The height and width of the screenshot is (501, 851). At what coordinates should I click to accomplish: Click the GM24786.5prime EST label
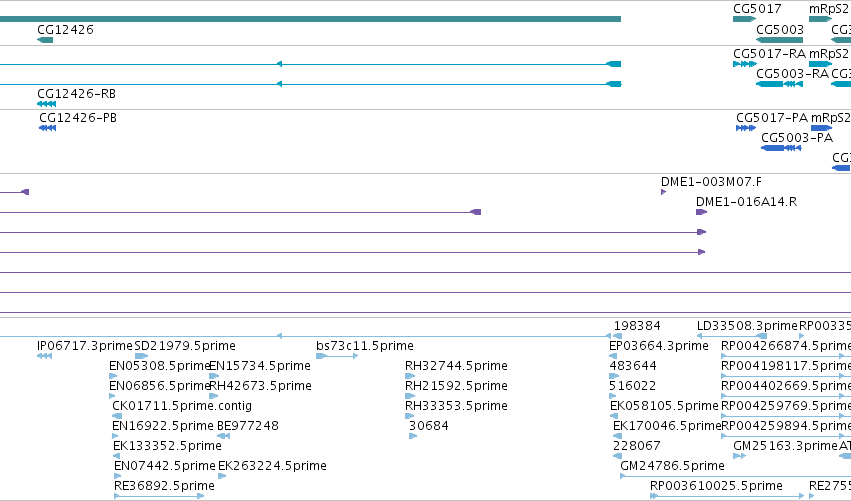tap(672, 466)
